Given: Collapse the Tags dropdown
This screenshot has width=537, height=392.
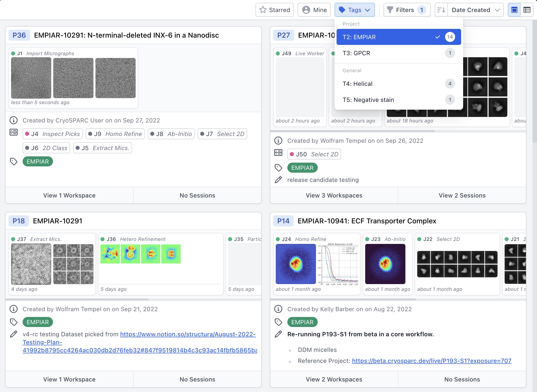Looking at the screenshot, I should click(354, 10).
